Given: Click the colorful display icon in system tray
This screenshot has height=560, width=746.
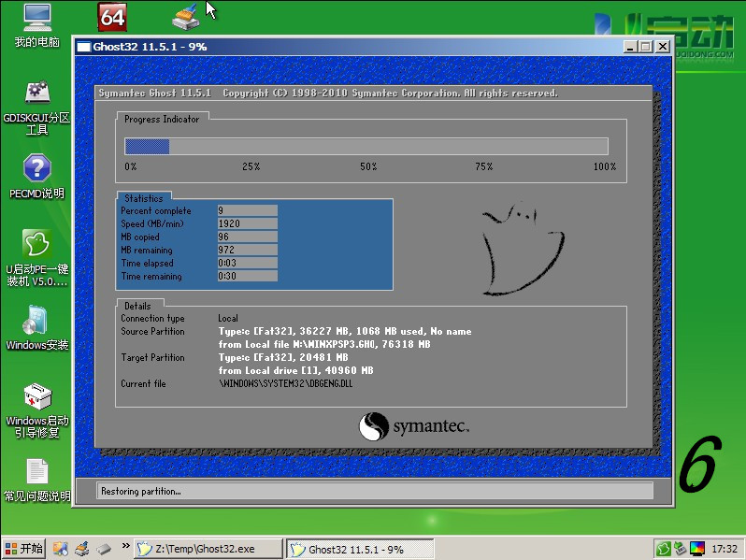Looking at the screenshot, I should coord(698,549).
